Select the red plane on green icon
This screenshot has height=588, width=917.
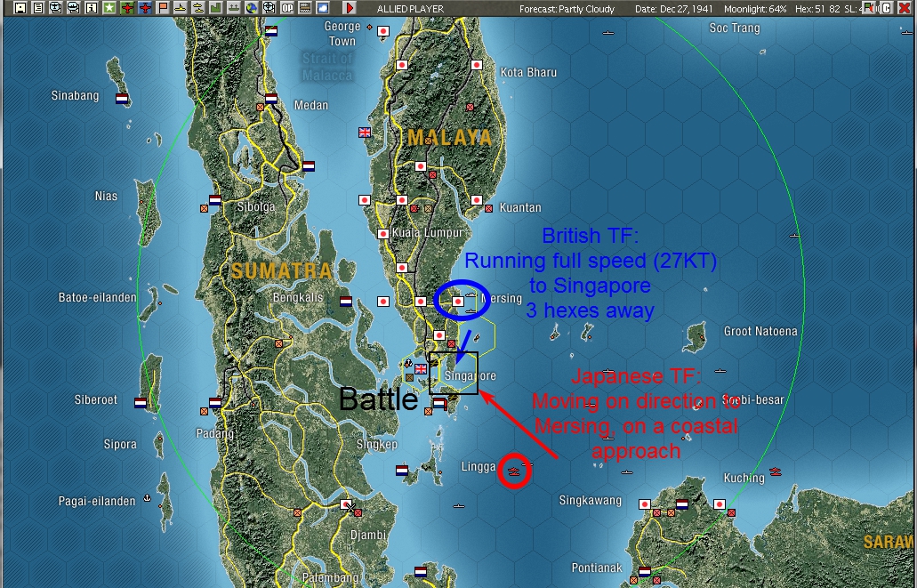(127, 8)
